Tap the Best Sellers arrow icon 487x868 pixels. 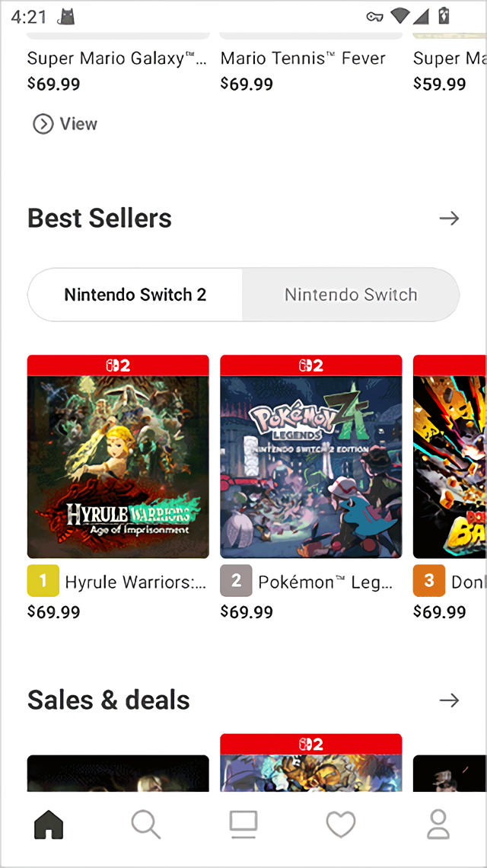[450, 218]
